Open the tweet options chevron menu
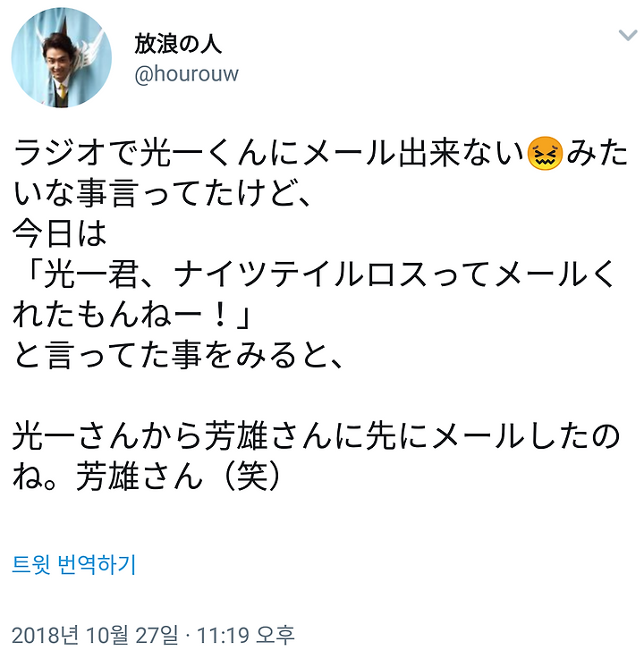 (627, 35)
